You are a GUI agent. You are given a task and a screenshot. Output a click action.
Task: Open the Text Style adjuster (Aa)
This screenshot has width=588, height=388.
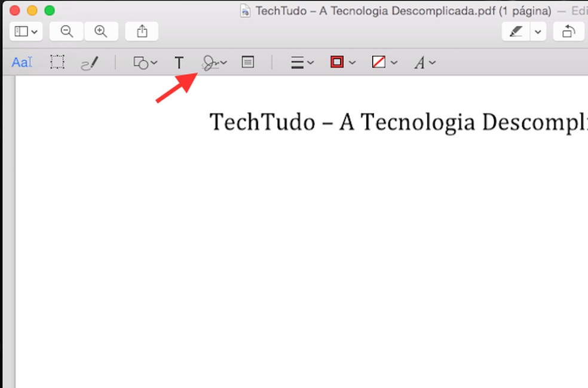pos(22,62)
